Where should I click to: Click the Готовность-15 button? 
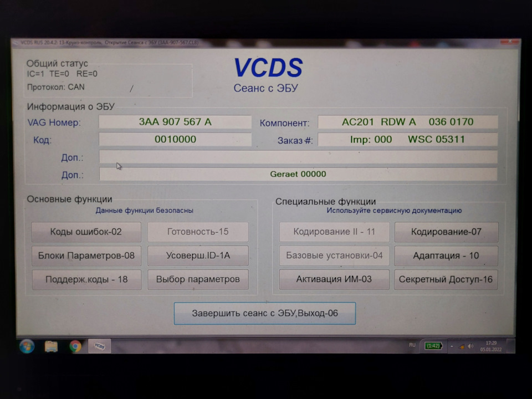coord(198,232)
